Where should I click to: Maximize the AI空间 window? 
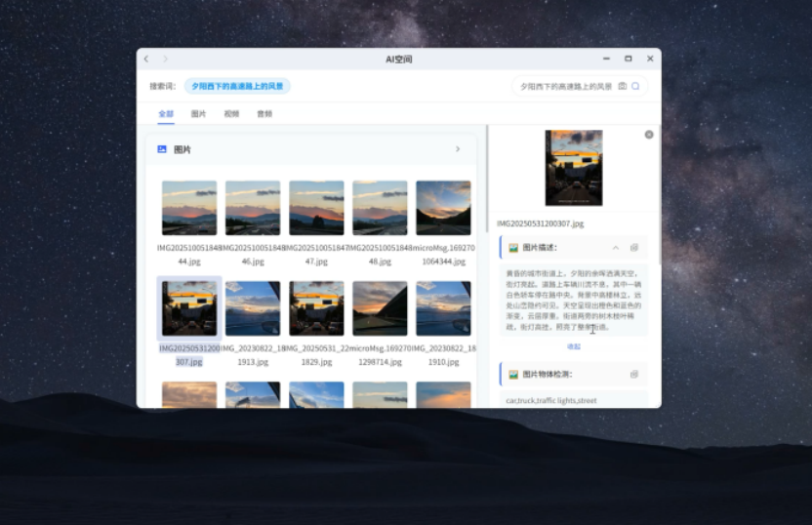[x=629, y=59]
